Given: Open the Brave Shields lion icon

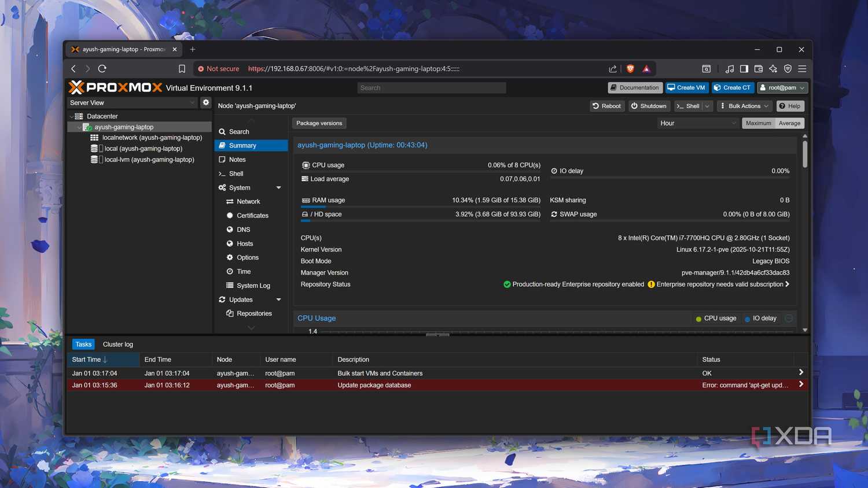Looking at the screenshot, I should [x=630, y=69].
